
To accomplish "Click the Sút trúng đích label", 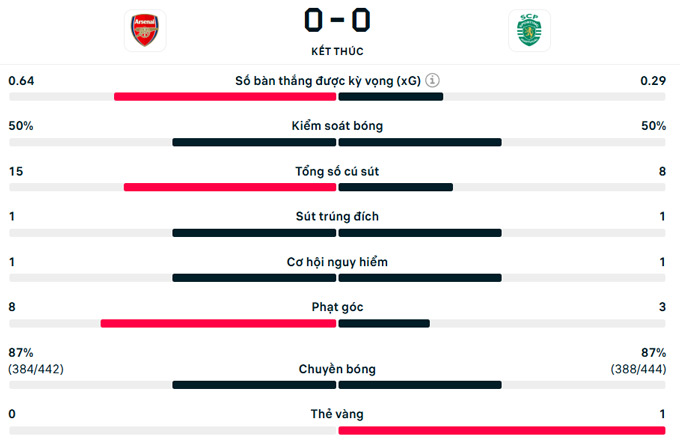I will (x=337, y=216).
